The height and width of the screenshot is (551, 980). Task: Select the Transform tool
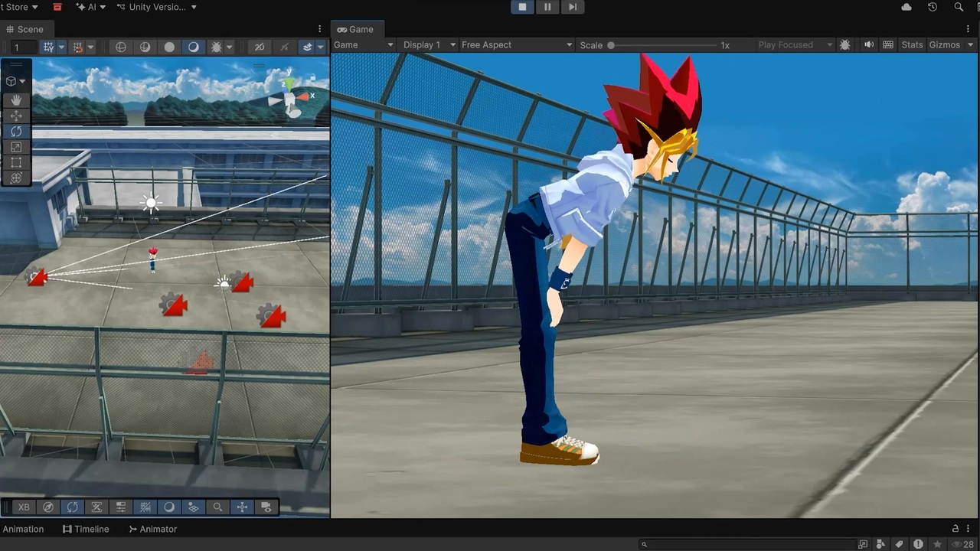(15, 177)
